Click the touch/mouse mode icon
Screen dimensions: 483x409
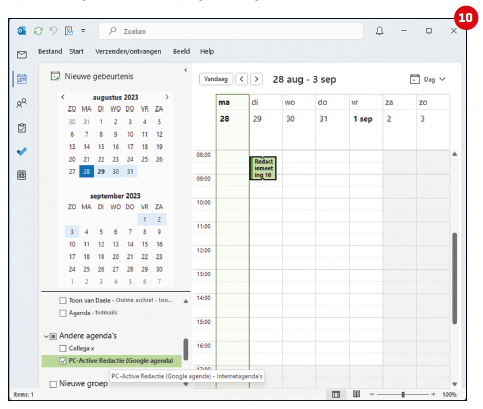(x=69, y=31)
